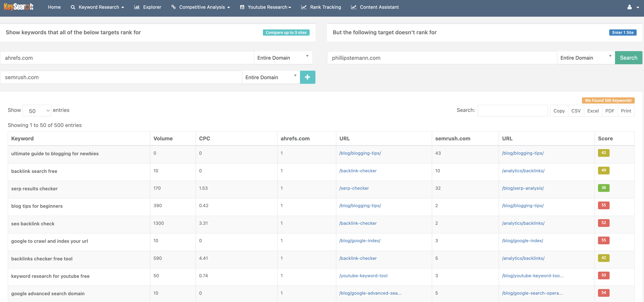Image resolution: width=644 pixels, height=302 pixels.
Task: Export results to Excel
Action: coord(593,111)
